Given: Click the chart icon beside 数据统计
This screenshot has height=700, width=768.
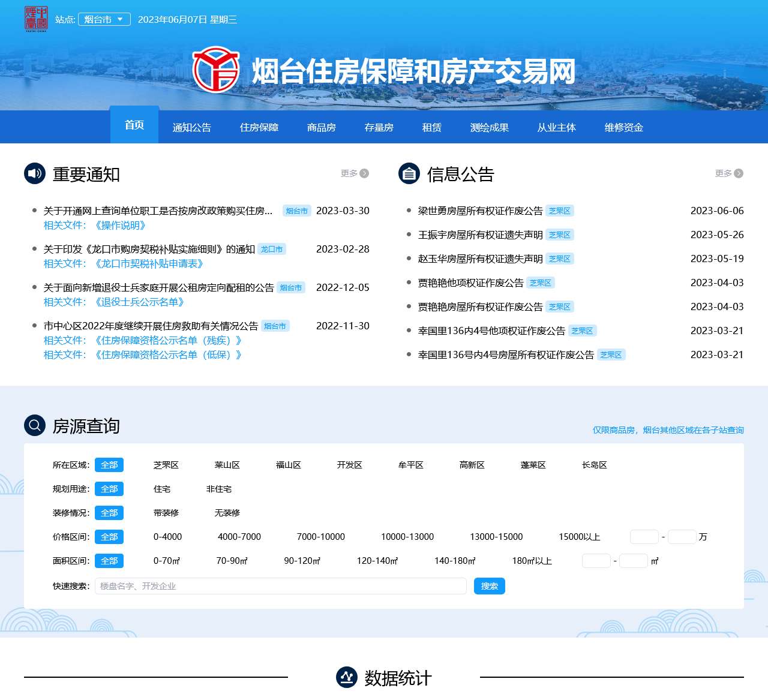Looking at the screenshot, I should [347, 678].
